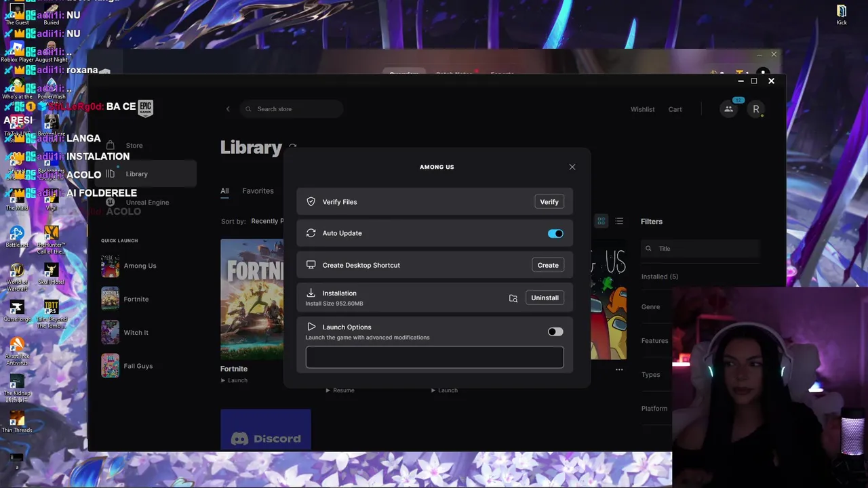This screenshot has height=488, width=868.
Task: Open Thin Threads desktop icon
Action: point(17,422)
